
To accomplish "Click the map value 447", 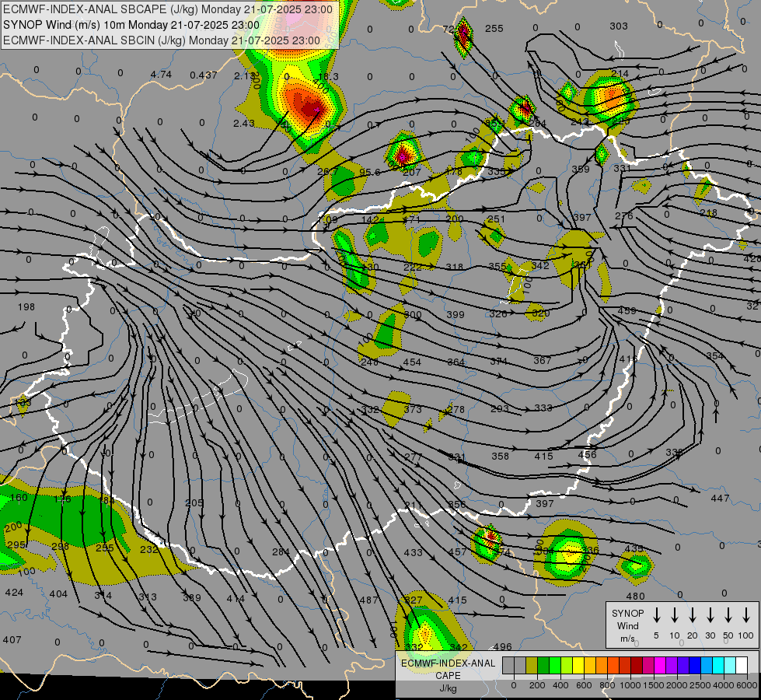I will (720, 498).
